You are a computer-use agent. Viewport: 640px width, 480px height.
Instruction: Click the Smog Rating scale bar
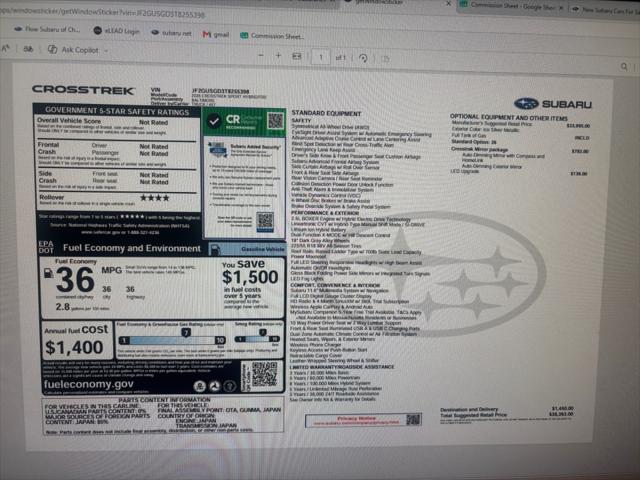pyautogui.click(x=257, y=339)
